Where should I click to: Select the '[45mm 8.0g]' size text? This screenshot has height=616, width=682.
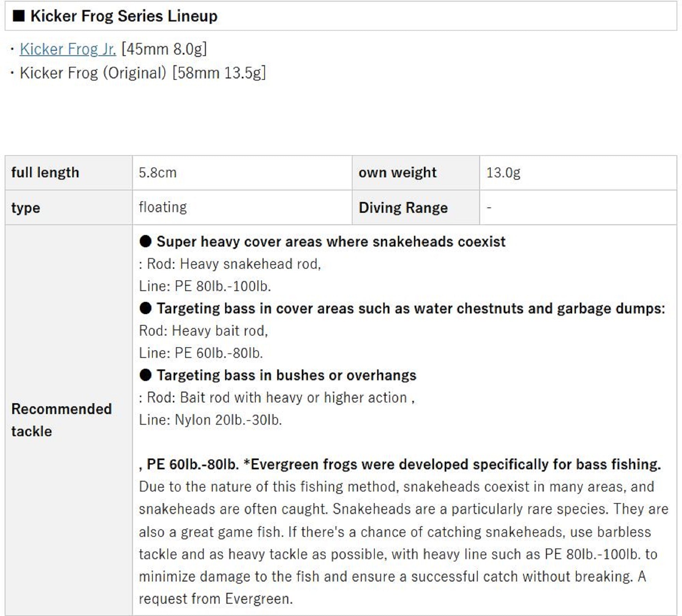[164, 49]
